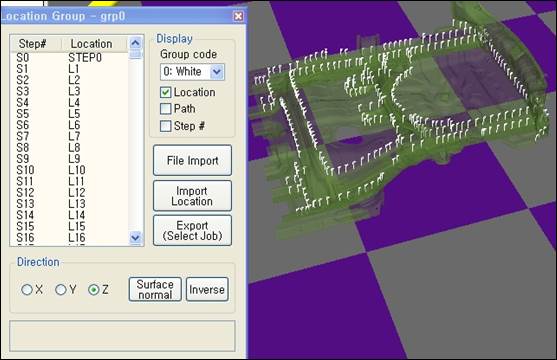The height and width of the screenshot is (360, 557).
Task: Select the Z direction radio button
Action: [94, 290]
